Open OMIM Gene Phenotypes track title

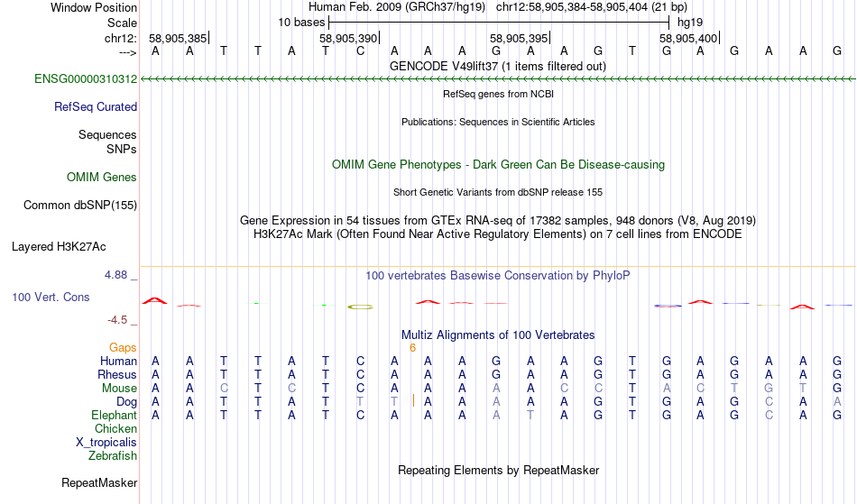click(499, 165)
